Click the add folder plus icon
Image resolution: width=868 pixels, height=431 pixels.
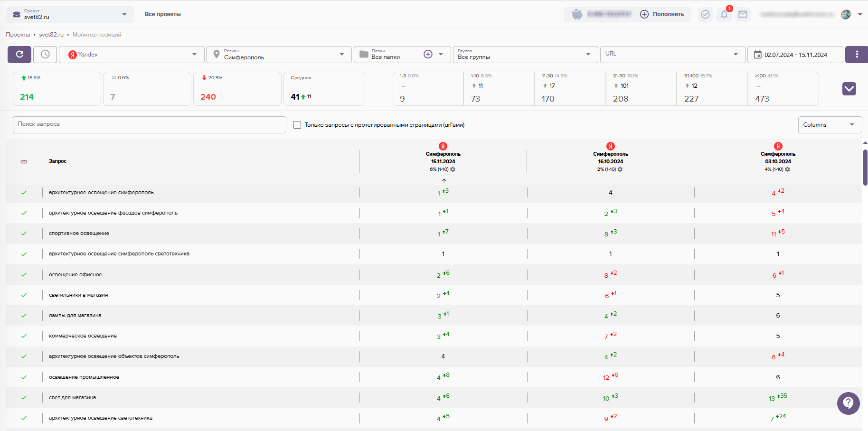(x=428, y=55)
